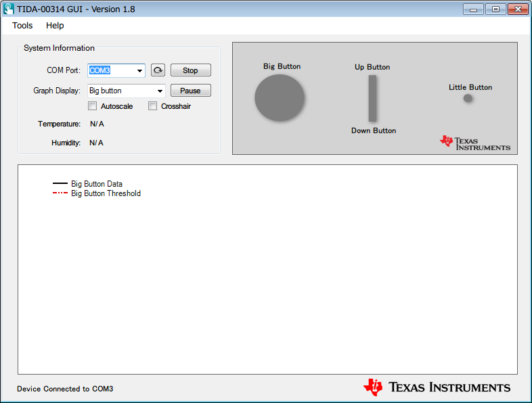Click the Big Button Threshold legend entry
Image resolution: width=532 pixels, height=403 pixels.
(97, 193)
